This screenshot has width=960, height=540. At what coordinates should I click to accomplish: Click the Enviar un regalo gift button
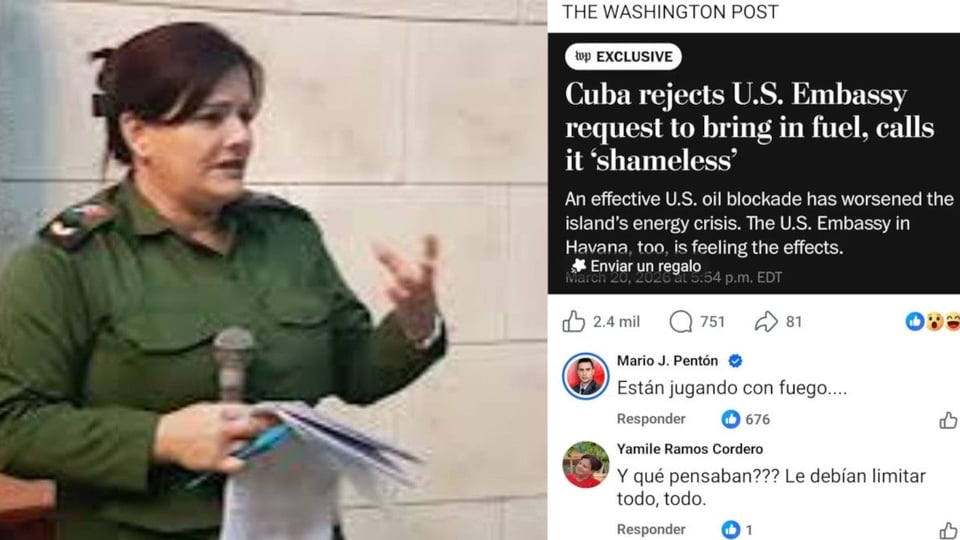point(636,266)
